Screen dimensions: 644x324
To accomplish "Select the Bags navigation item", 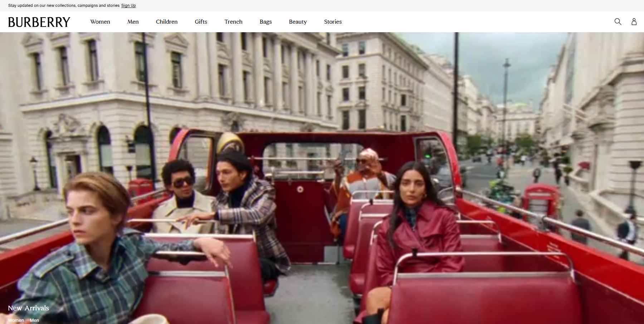I will (265, 22).
